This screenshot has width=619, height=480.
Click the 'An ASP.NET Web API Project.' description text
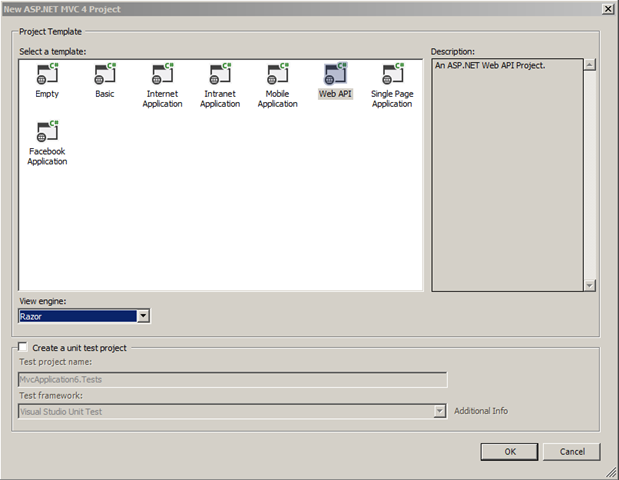[490, 66]
